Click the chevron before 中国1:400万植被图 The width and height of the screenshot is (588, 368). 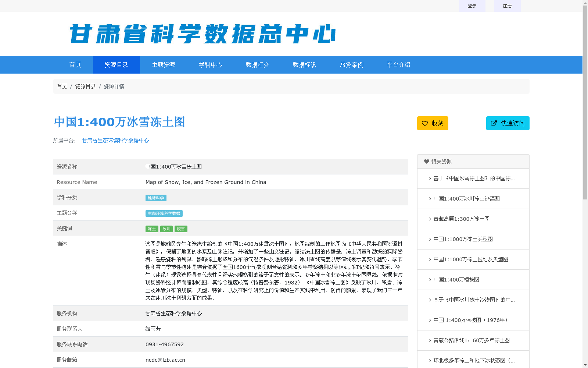[x=430, y=280]
